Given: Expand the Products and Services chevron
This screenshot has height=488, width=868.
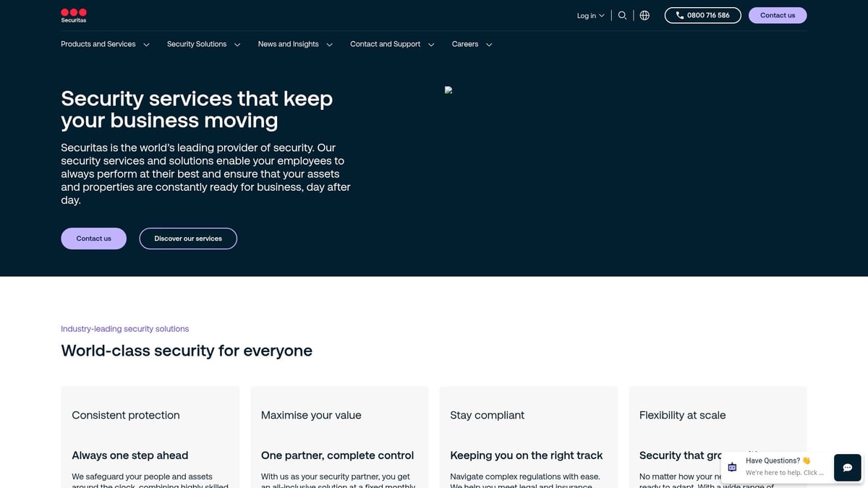Looking at the screenshot, I should (146, 45).
